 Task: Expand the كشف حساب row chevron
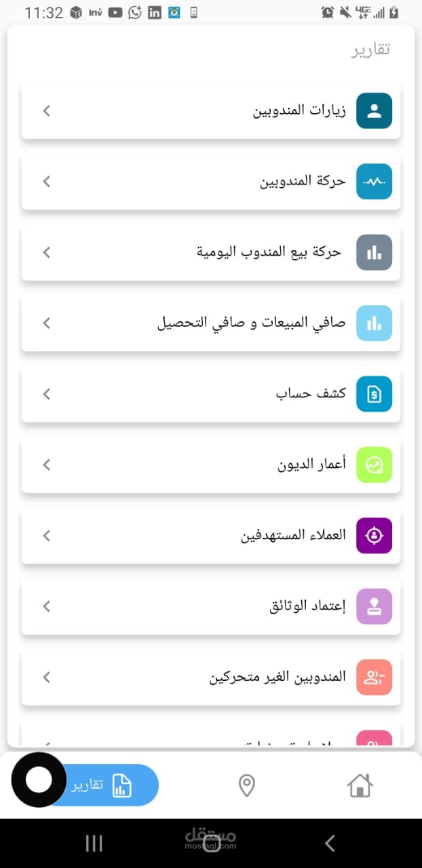(46, 394)
